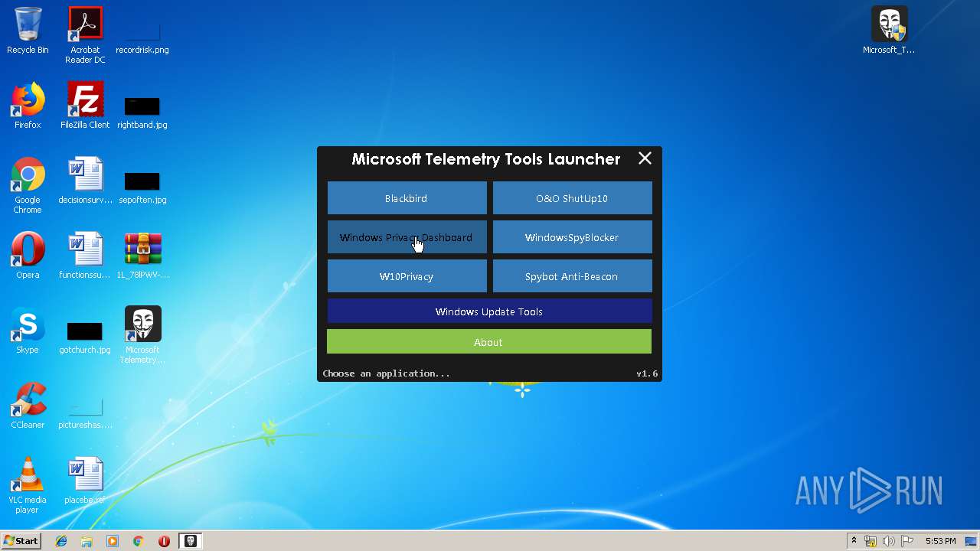Viewport: 980px width, 551px height.
Task: Open the W10Privacy application
Action: (407, 276)
